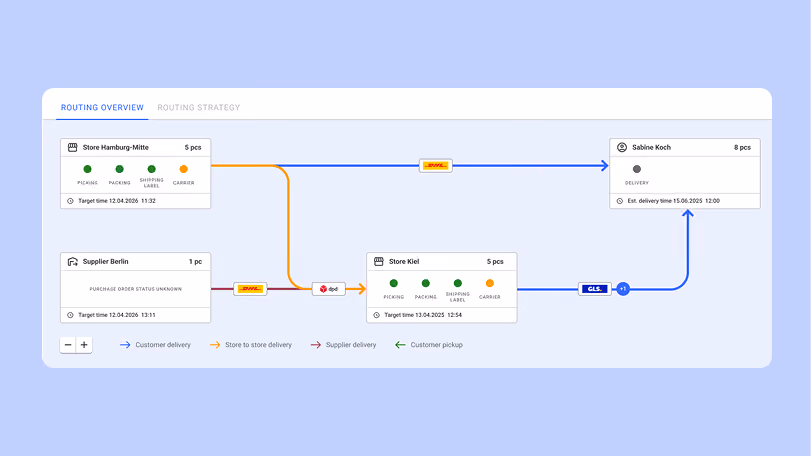
Task: Click the orange Store to store delivery legend arrow
Action: coord(215,345)
